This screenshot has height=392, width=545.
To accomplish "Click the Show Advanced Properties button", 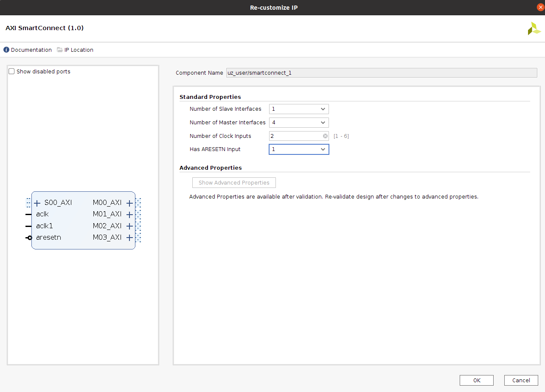I will [x=234, y=183].
